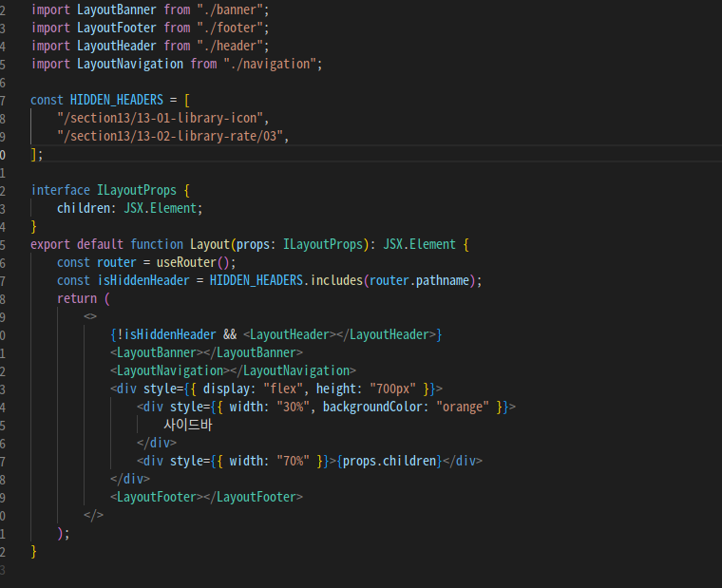This screenshot has height=588, width=722.
Task: Click LayoutNavigation in the import statement
Action: click(130, 64)
